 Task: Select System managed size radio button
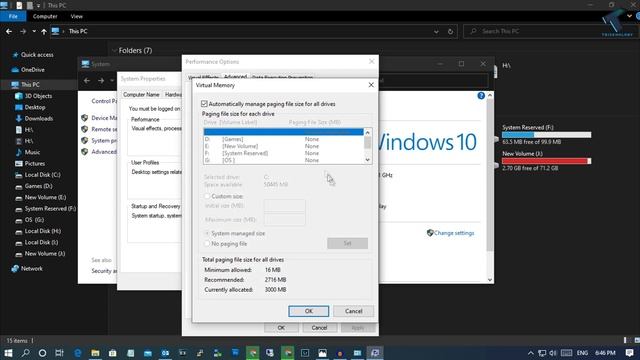[x=207, y=233]
